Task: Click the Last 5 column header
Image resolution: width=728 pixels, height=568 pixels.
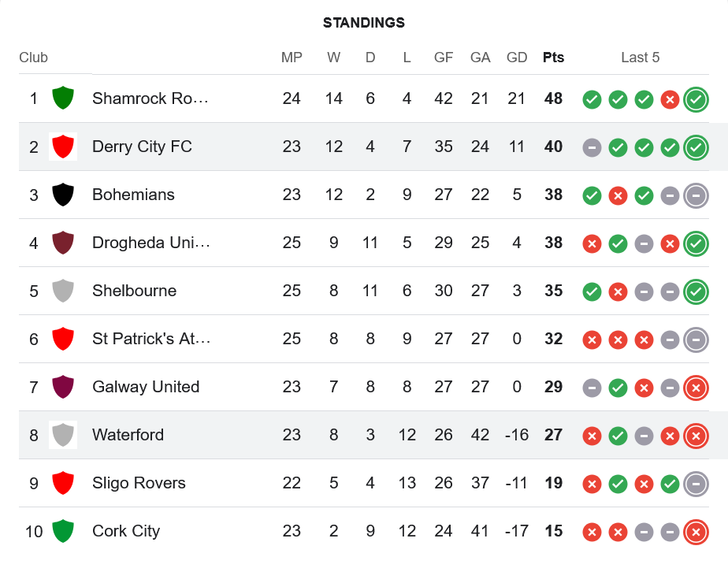Action: (x=640, y=58)
